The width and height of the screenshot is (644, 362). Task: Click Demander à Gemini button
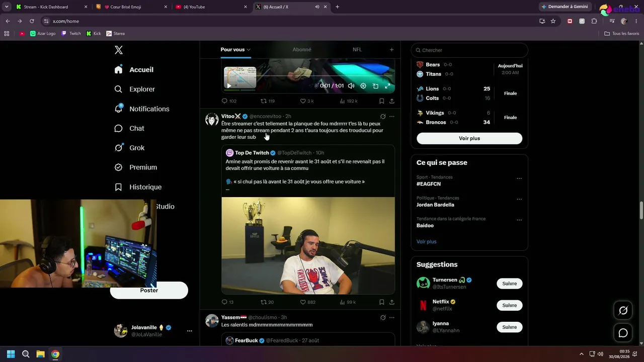point(565,7)
